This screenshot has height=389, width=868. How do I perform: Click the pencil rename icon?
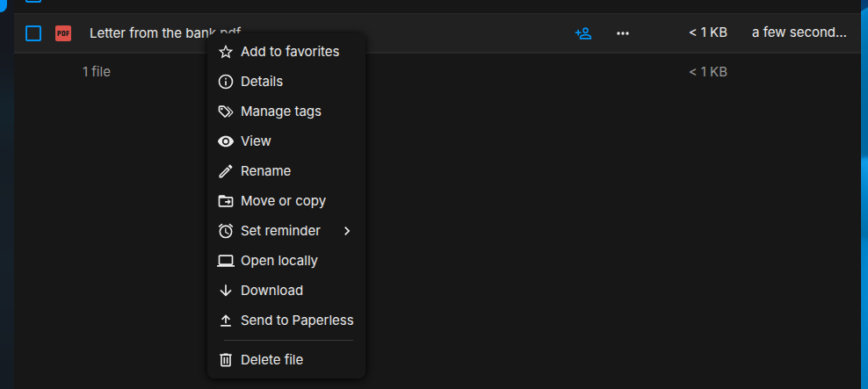(225, 171)
